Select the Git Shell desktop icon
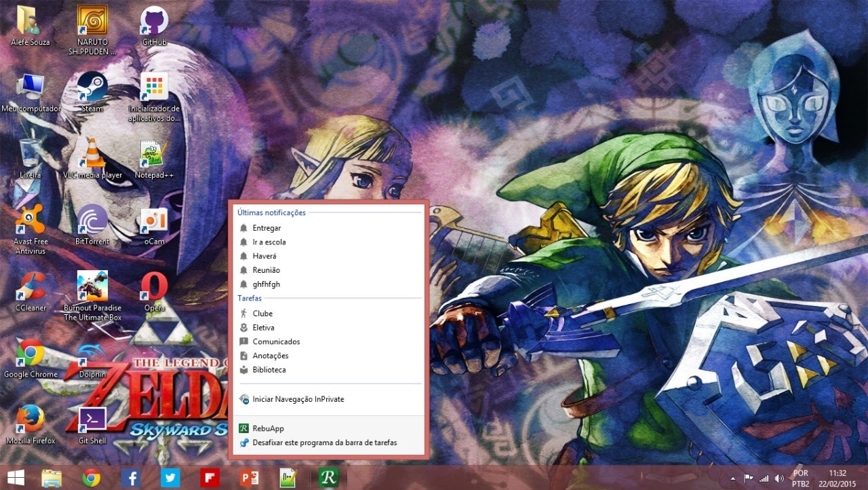Viewport: 868px width, 490px height. click(92, 425)
